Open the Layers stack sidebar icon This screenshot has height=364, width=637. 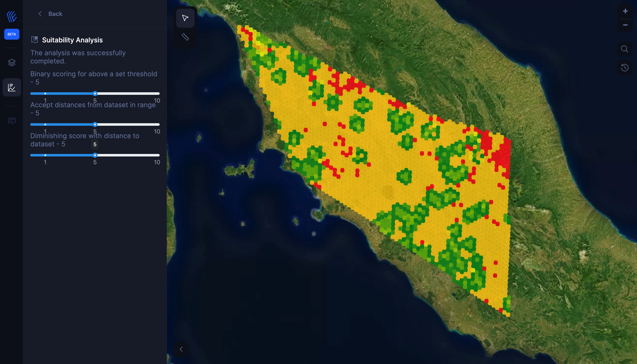tap(11, 63)
